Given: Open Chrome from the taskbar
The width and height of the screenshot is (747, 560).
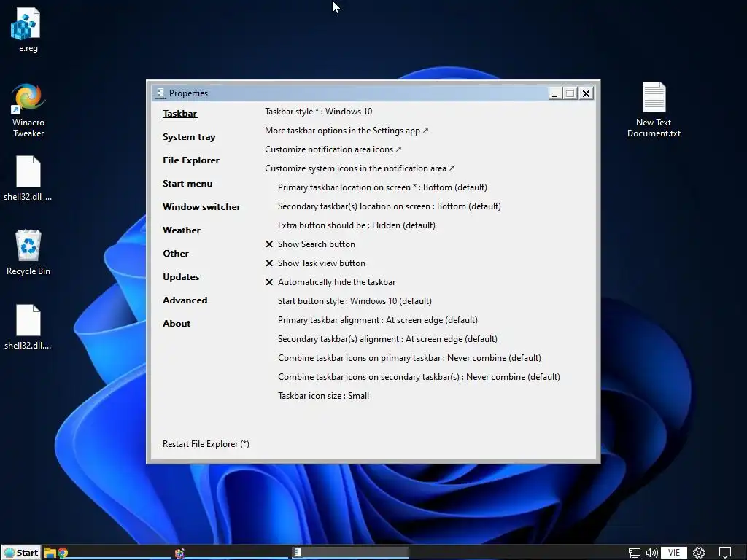Looking at the screenshot, I should [63, 553].
